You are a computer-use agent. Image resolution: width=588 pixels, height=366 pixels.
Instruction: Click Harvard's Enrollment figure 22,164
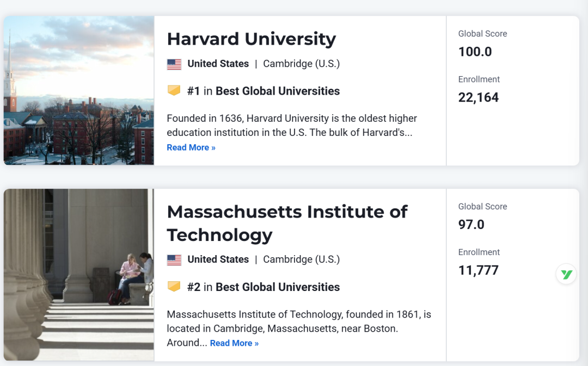pos(478,97)
